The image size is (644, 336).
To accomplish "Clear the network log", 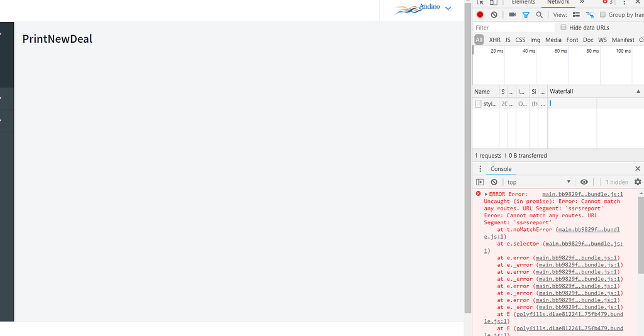I will pyautogui.click(x=494, y=15).
